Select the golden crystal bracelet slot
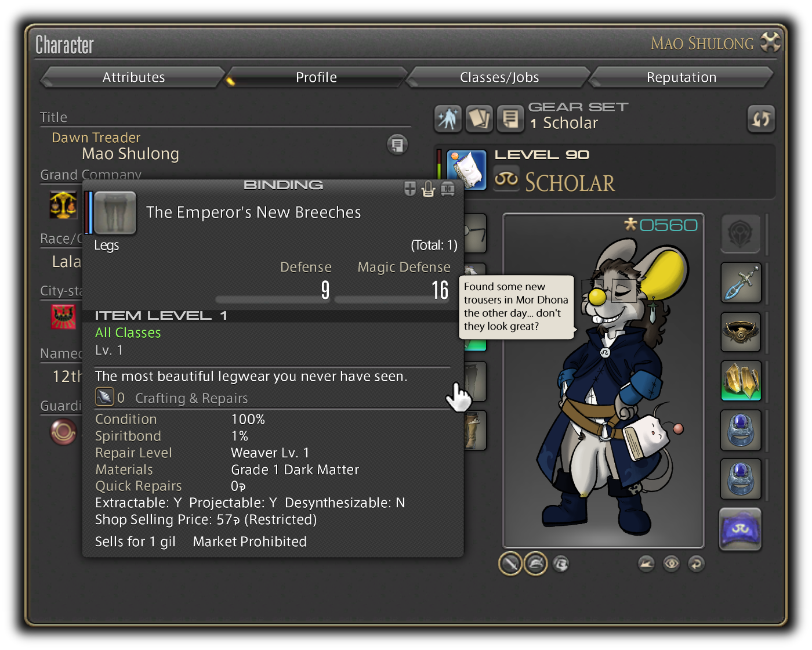This screenshot has height=650, width=812. pyautogui.click(x=741, y=381)
